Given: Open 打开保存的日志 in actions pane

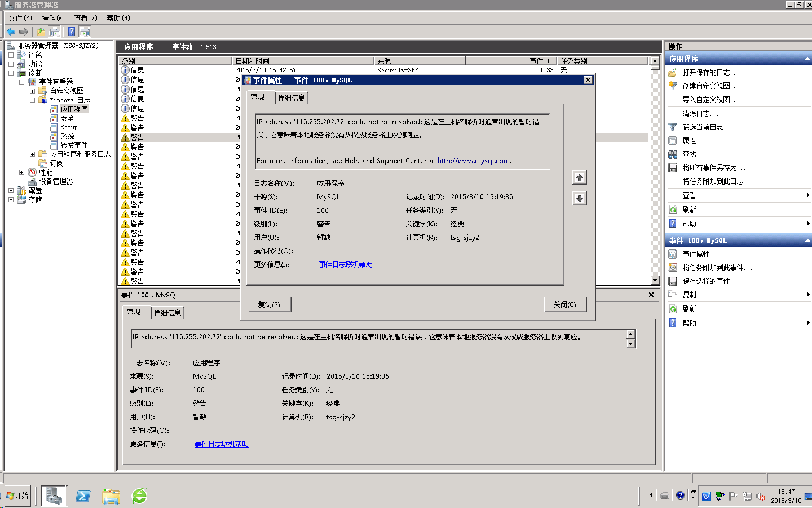Looking at the screenshot, I should pyautogui.click(x=710, y=72).
